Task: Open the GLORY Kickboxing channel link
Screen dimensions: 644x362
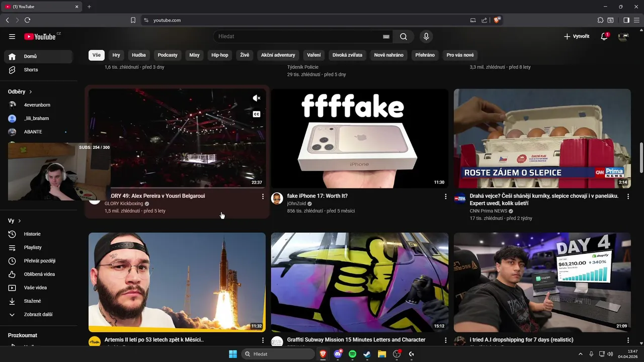Action: click(124, 204)
